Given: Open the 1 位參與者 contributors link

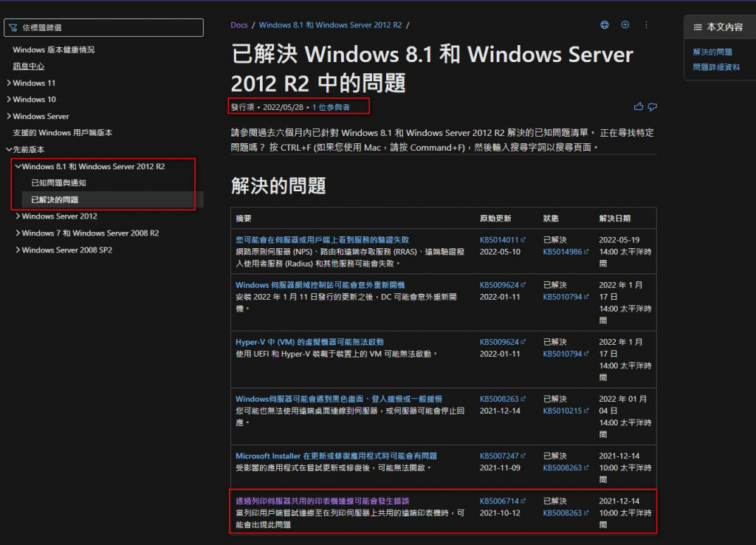Looking at the screenshot, I should tap(331, 107).
